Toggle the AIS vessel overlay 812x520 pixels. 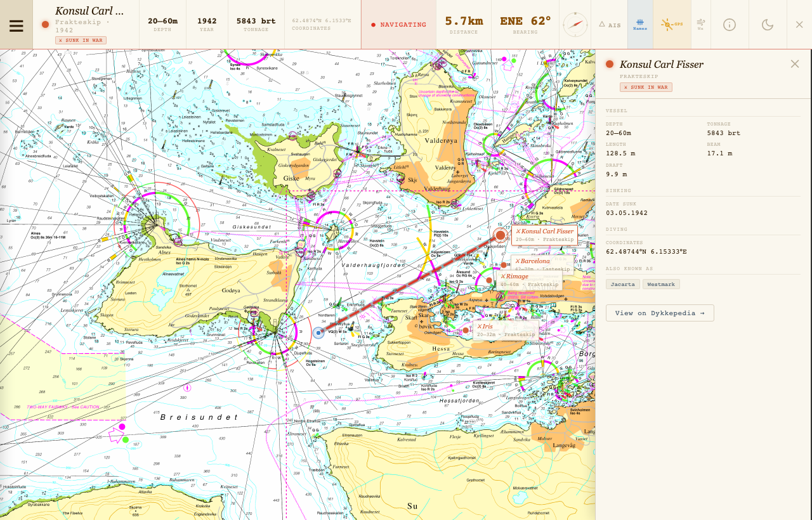click(x=610, y=25)
